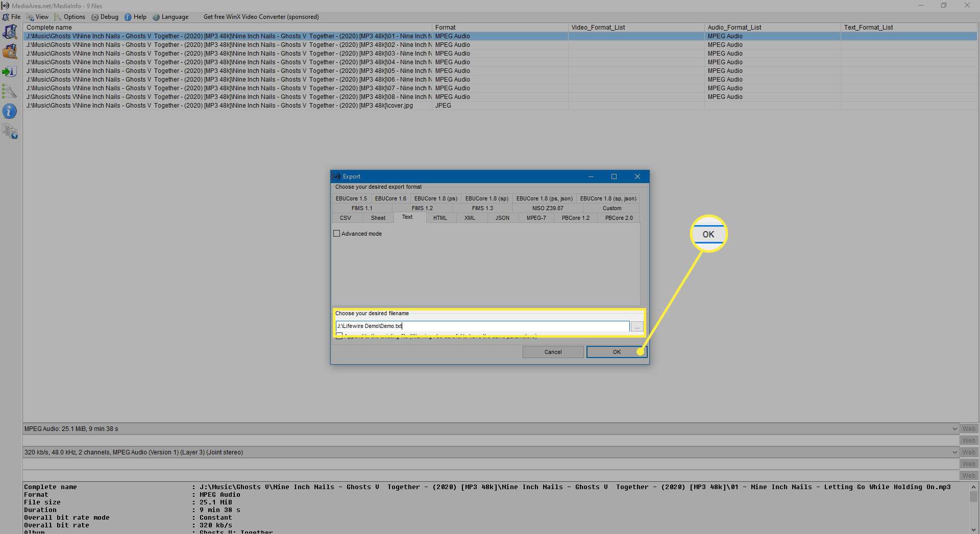980x534 pixels.
Task: Click the Audio_Format_List column header
Action: [772, 28]
